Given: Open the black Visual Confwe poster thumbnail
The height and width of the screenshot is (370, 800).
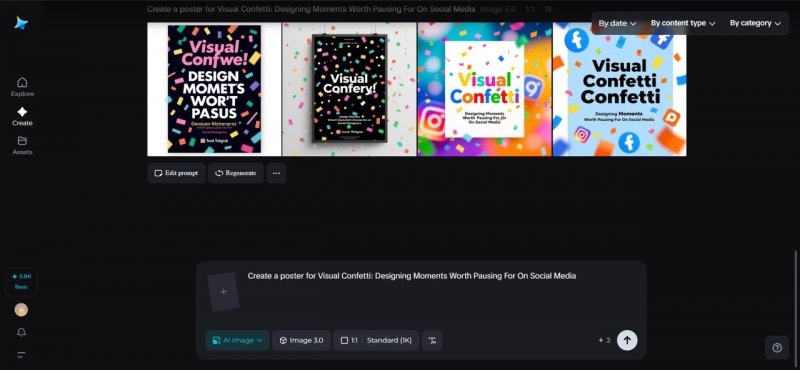Looking at the screenshot, I should point(214,89).
